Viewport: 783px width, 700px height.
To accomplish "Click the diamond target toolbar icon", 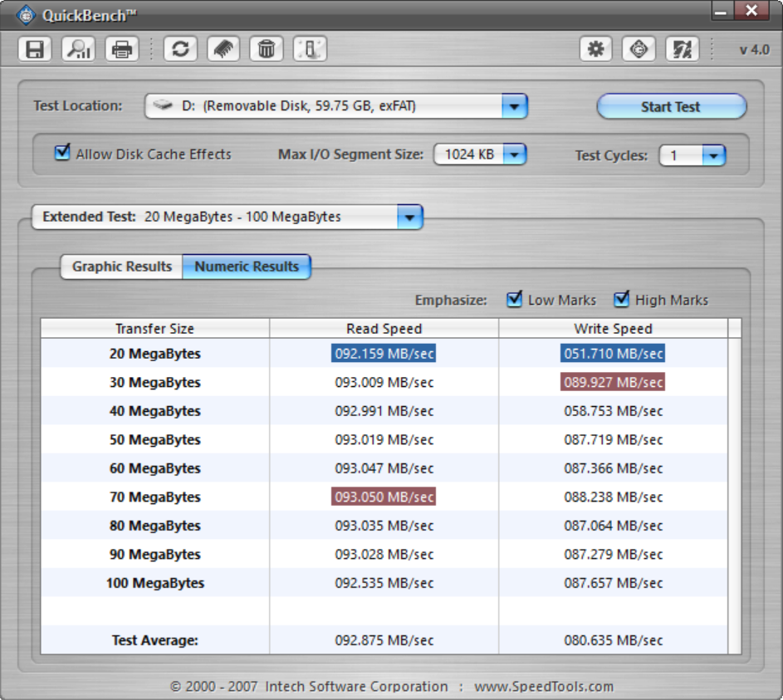I will coord(639,49).
